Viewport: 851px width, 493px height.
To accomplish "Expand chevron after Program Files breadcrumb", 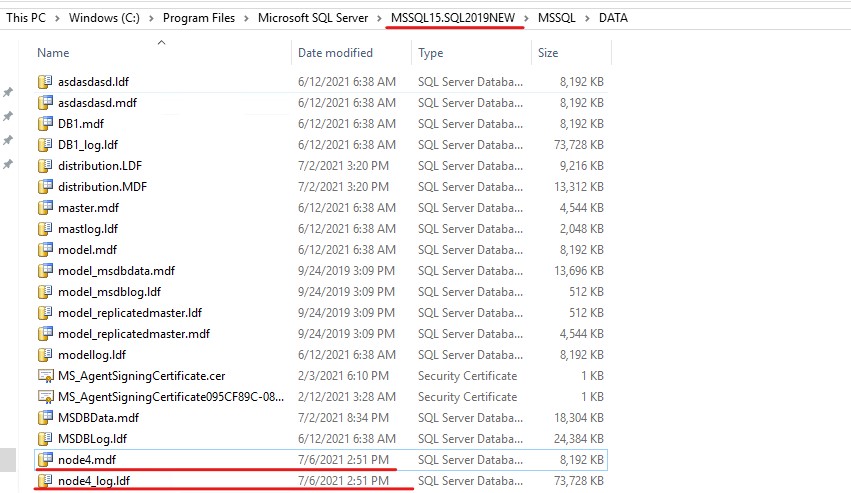I will [x=246, y=18].
